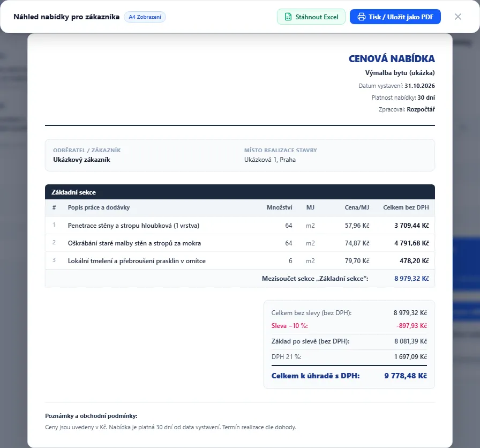
Task: Click the printer icon in the print button
Action: point(362,17)
